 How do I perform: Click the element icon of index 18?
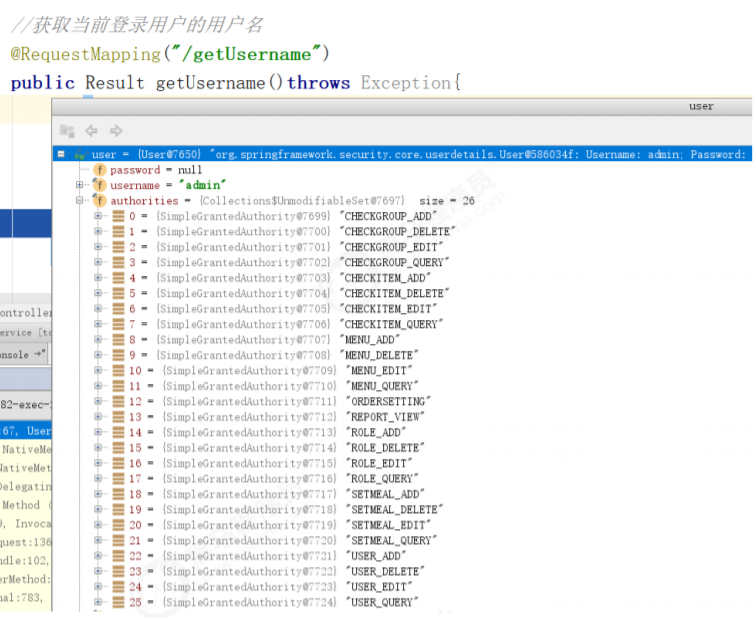(119, 494)
